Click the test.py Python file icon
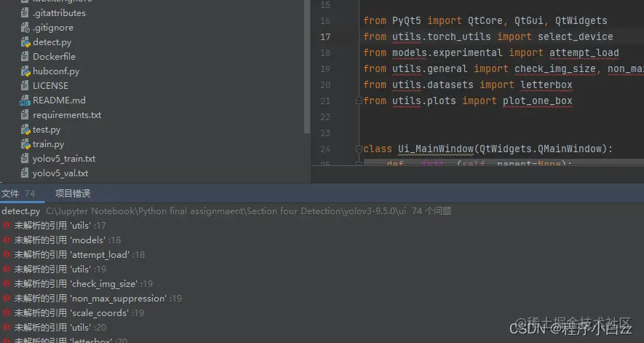The image size is (644, 343). (25, 130)
